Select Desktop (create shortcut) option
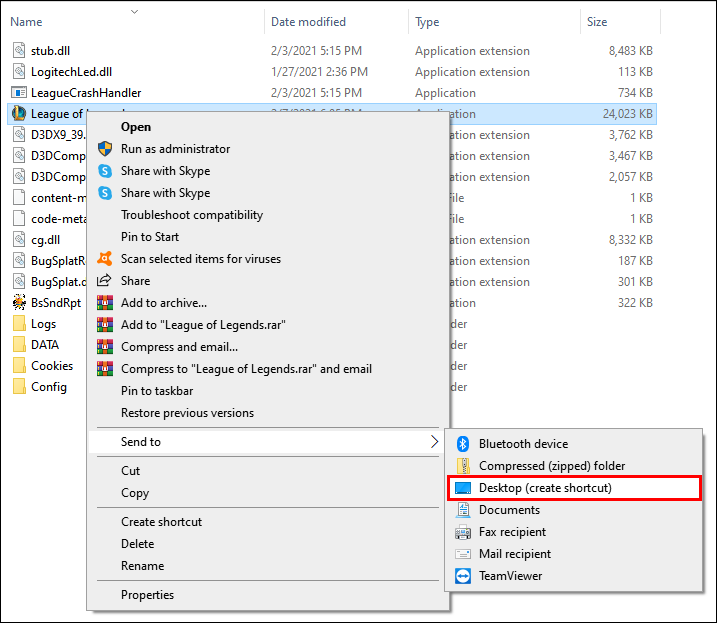The image size is (717, 623). 545,488
